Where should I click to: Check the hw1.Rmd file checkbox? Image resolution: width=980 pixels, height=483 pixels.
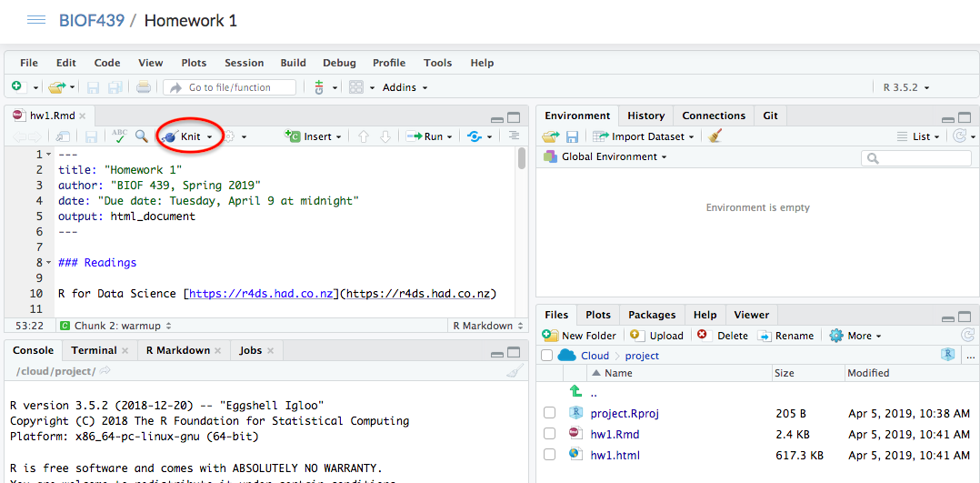click(x=549, y=434)
